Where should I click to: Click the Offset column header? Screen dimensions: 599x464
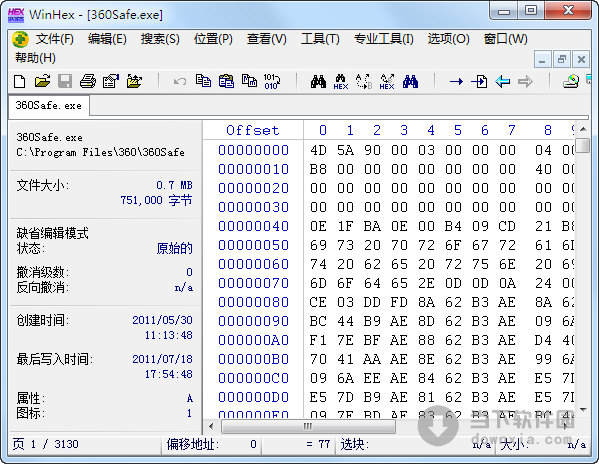pyautogui.click(x=253, y=131)
